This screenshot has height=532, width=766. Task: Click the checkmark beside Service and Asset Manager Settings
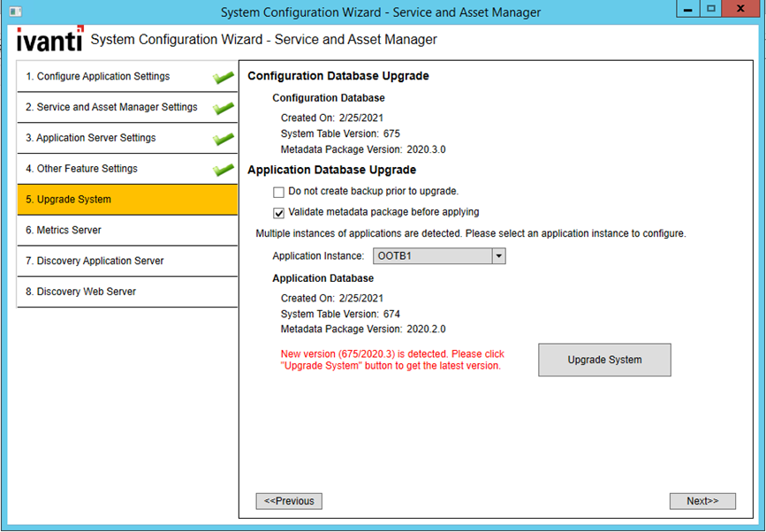coord(224,107)
